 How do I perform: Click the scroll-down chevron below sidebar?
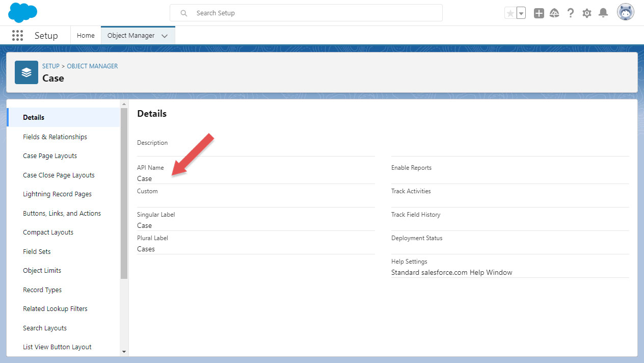click(x=123, y=351)
